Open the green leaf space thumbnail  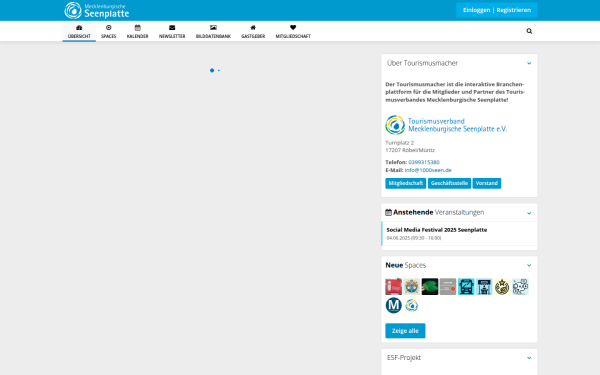tap(430, 286)
